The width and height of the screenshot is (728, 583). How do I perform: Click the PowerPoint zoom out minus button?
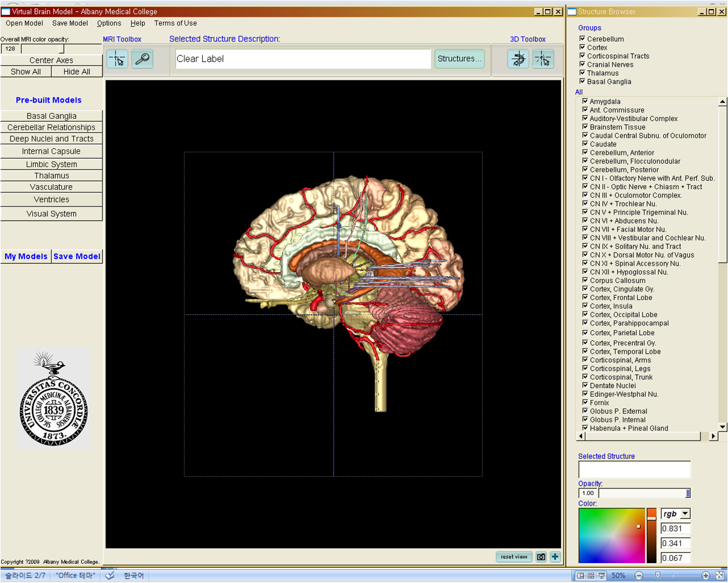639,576
